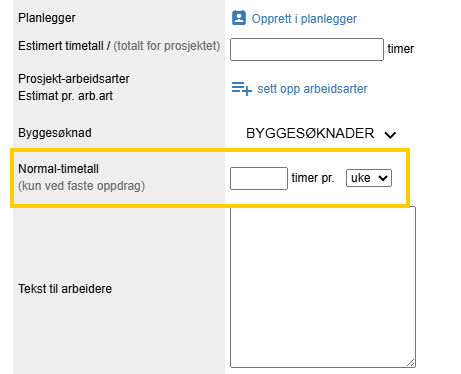The image size is (461, 374).
Task: Focus the Normal-timetall hours input
Action: pos(259,178)
